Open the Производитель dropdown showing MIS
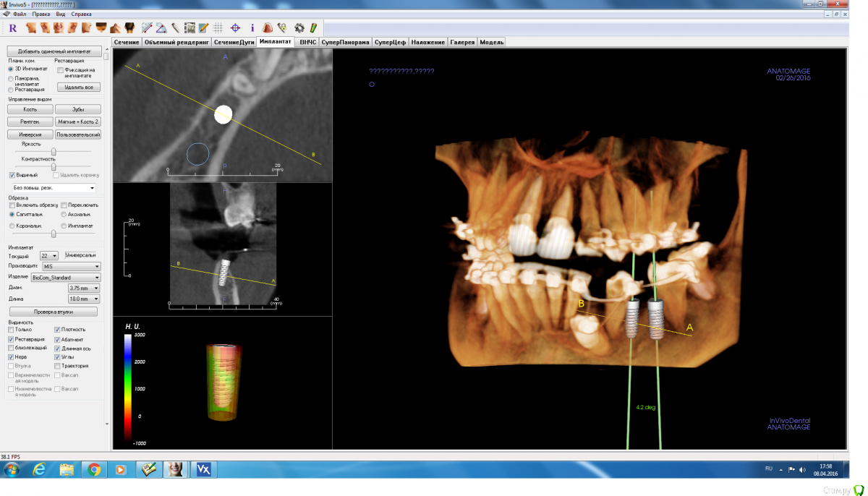The image size is (868, 496). (x=71, y=266)
